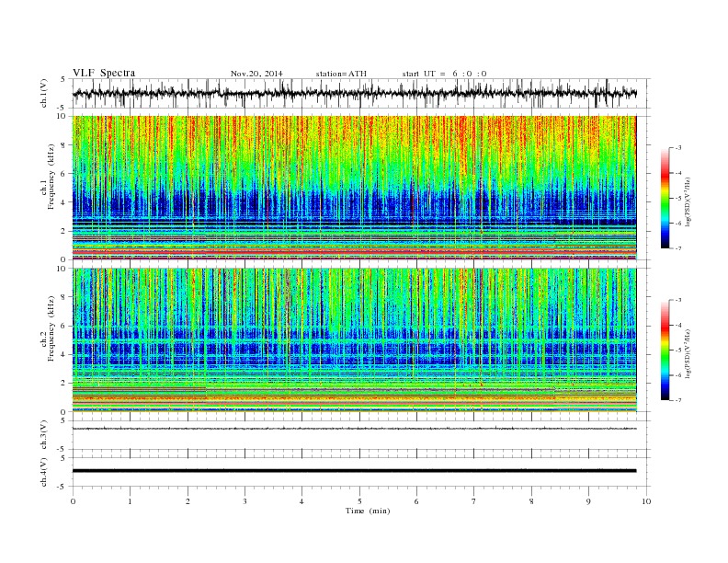The width and height of the screenshot is (728, 563).
Task: Click the "5" tick of the ch.4(V) axis
Action: pyautogui.click(x=63, y=458)
